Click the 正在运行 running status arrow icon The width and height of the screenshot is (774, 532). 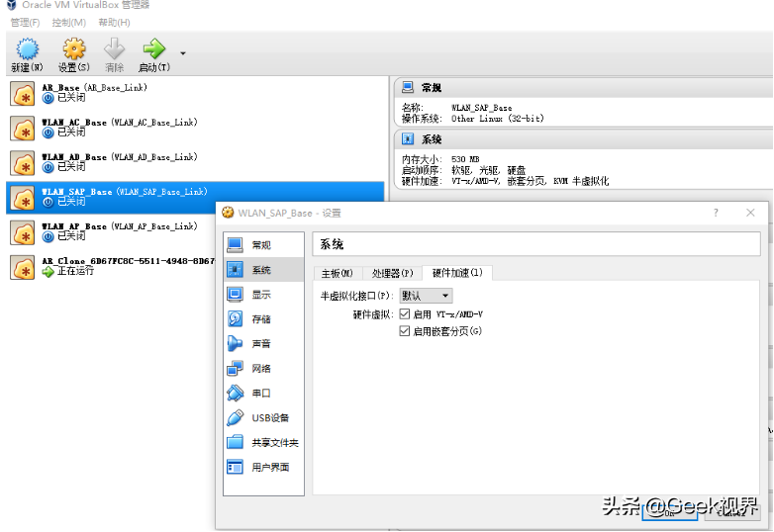[x=48, y=271]
